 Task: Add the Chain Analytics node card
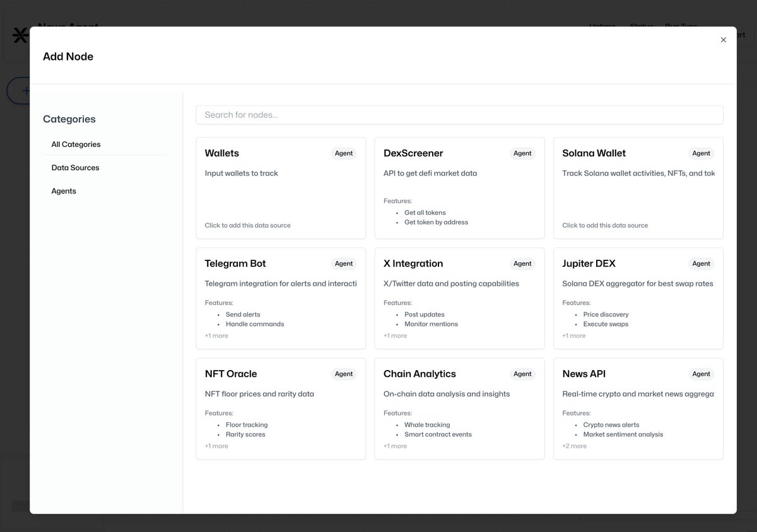click(459, 408)
